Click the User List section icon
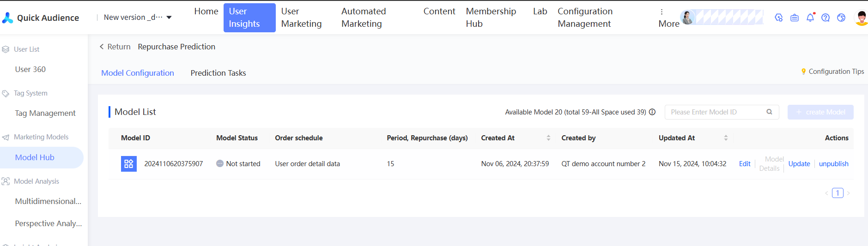 pos(6,49)
